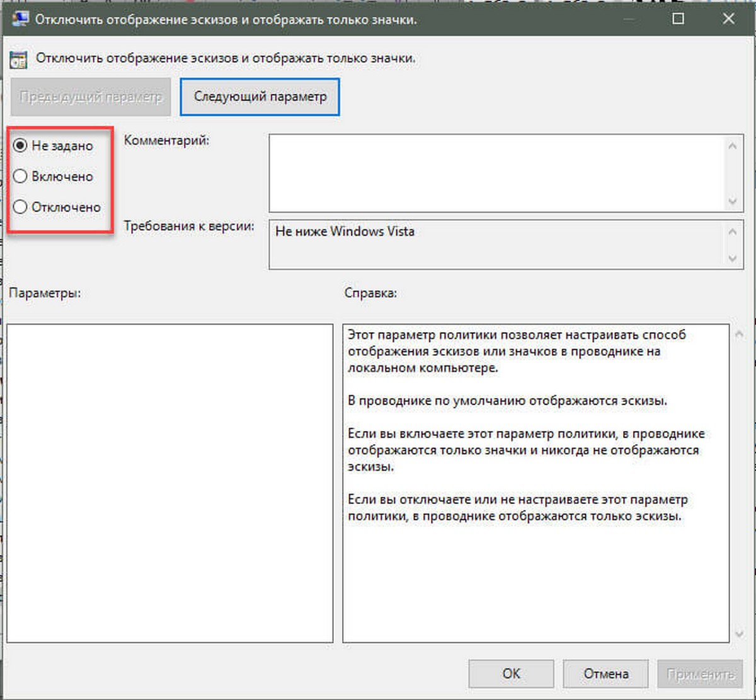Viewport: 756px width, 700px height.
Task: Click comment box scroll down arrow
Action: click(x=732, y=201)
